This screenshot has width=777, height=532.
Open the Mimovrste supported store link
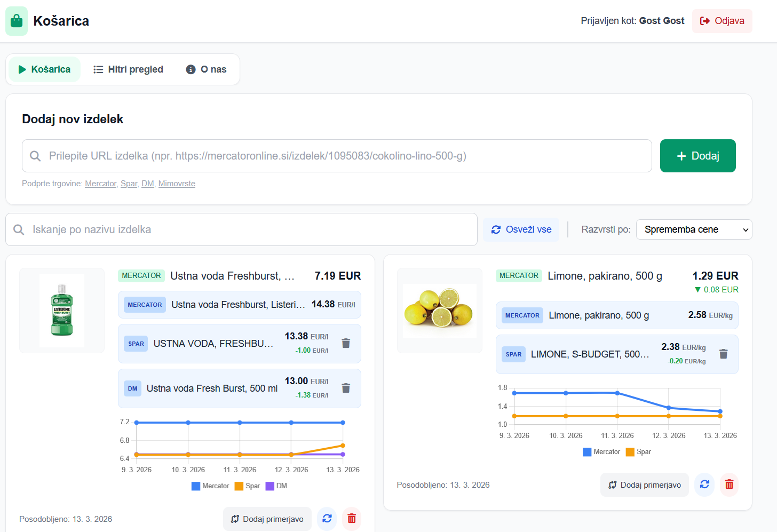(x=177, y=184)
